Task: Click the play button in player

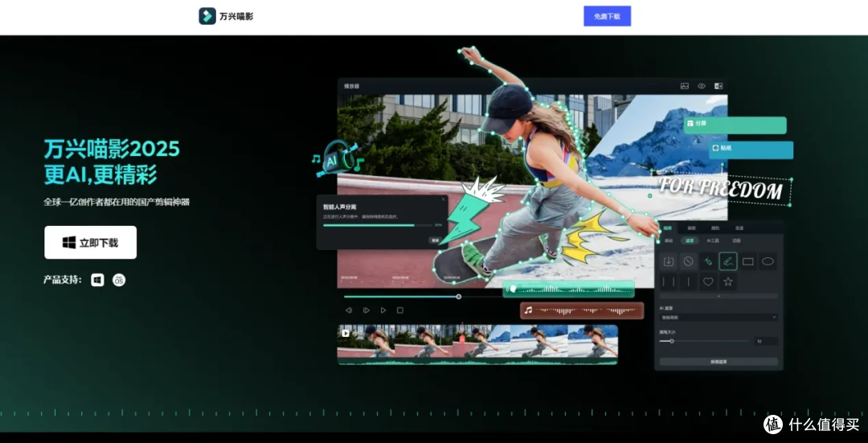Action: [383, 310]
